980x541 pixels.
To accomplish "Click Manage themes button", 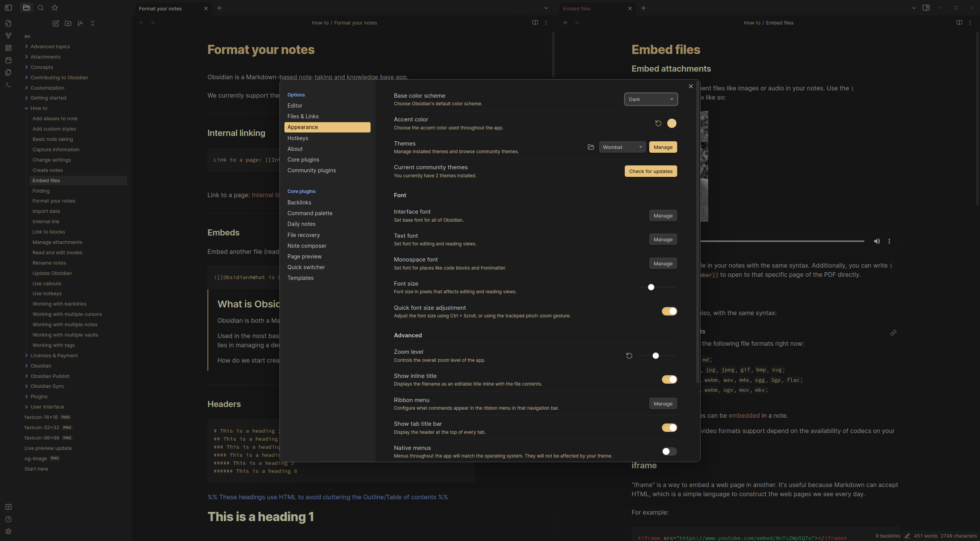I will 663,147.
